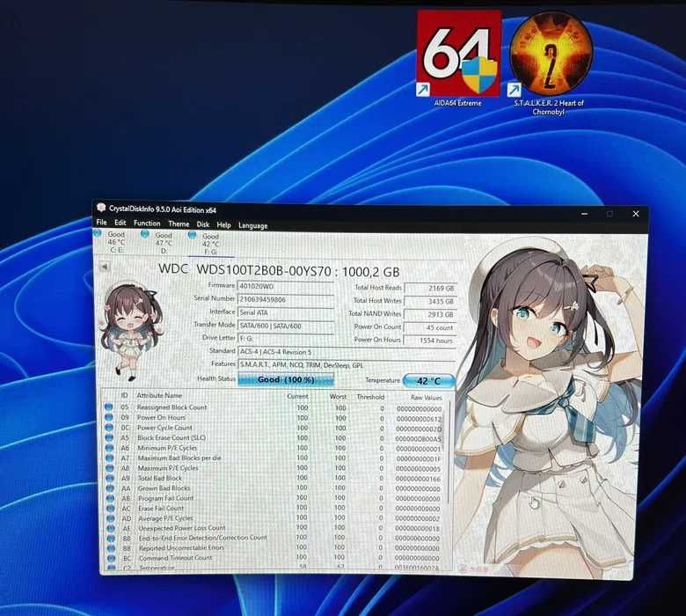This screenshot has width=686, height=616.
Task: Click the Worst column header
Action: pos(338,397)
